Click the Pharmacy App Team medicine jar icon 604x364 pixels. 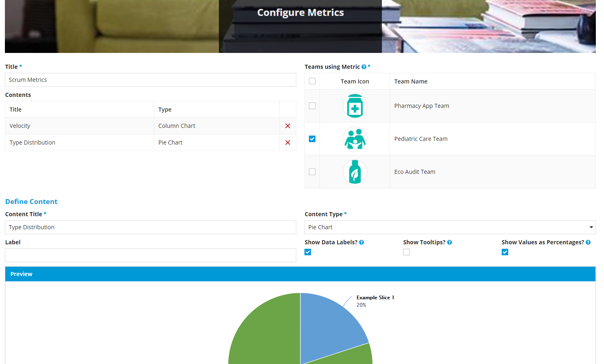coord(355,106)
